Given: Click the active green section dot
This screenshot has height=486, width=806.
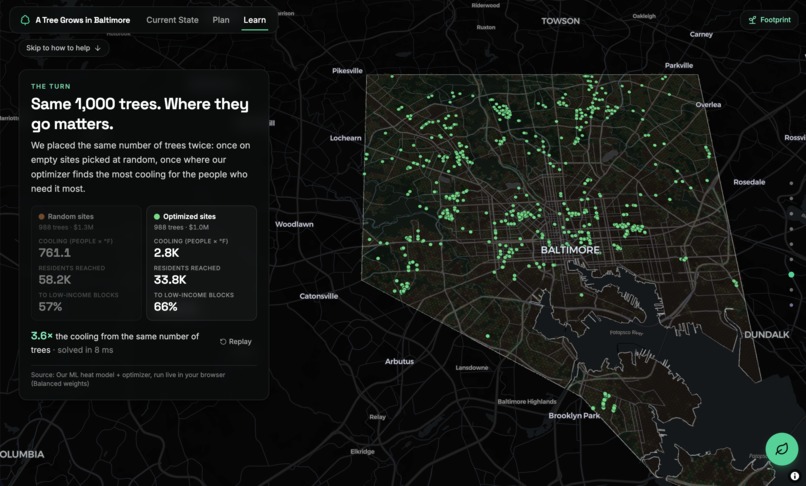Looking at the screenshot, I should (792, 275).
